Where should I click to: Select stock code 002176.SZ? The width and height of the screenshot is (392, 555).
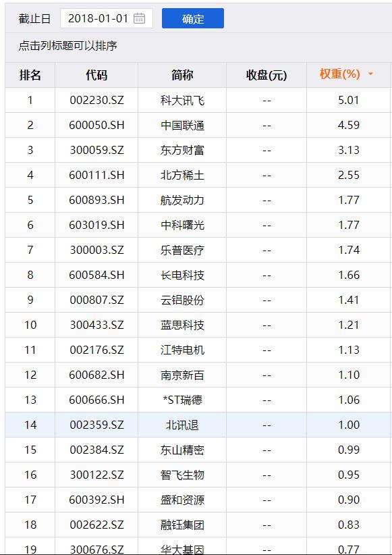96,350
